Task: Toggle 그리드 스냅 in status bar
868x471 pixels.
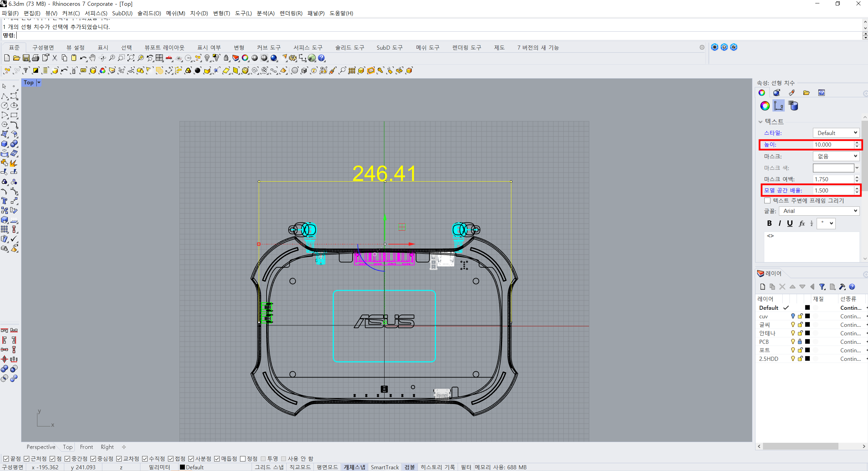Action: [x=269, y=467]
